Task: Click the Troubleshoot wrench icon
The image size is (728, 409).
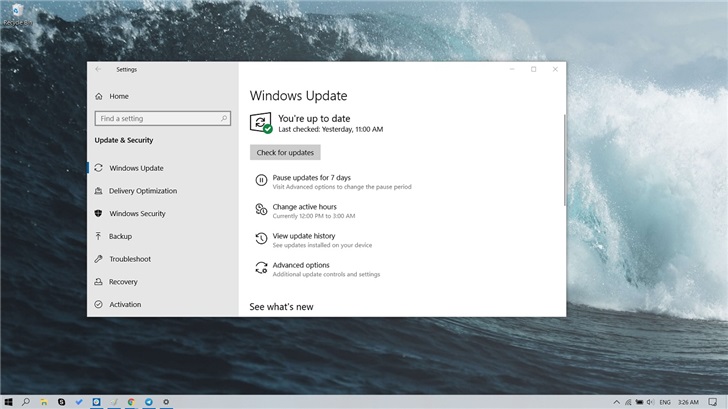Action: [99, 259]
